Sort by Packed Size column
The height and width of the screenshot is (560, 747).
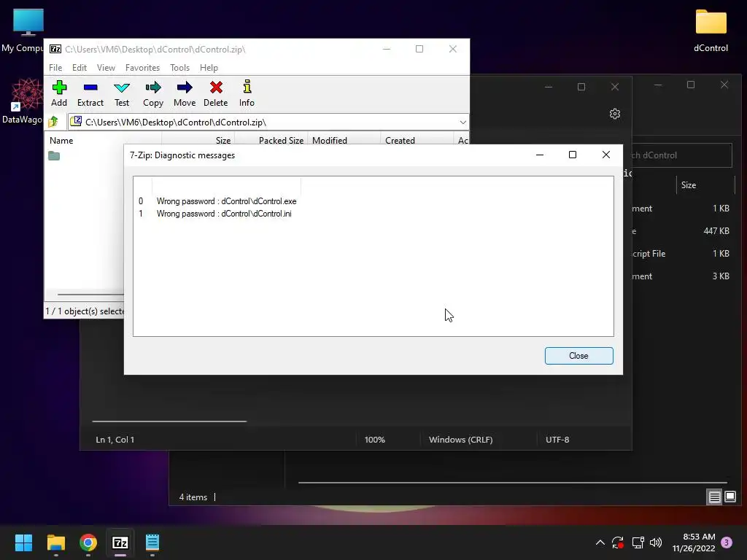point(271,140)
